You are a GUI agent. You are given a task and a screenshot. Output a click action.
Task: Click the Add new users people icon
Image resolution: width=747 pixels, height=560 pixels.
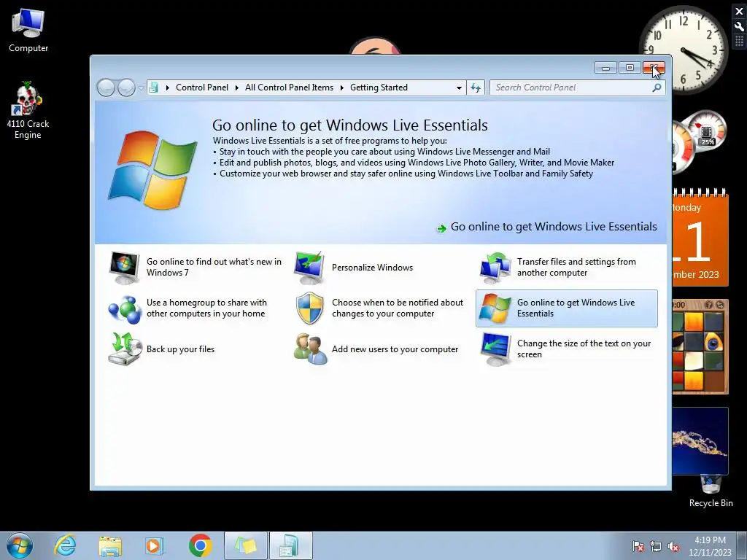pos(310,349)
